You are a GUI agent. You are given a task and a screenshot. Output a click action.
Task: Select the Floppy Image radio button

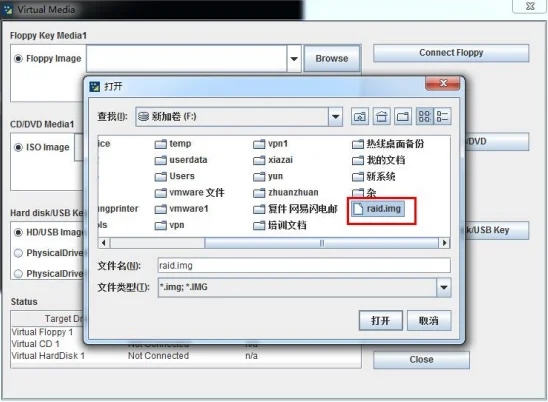point(18,58)
